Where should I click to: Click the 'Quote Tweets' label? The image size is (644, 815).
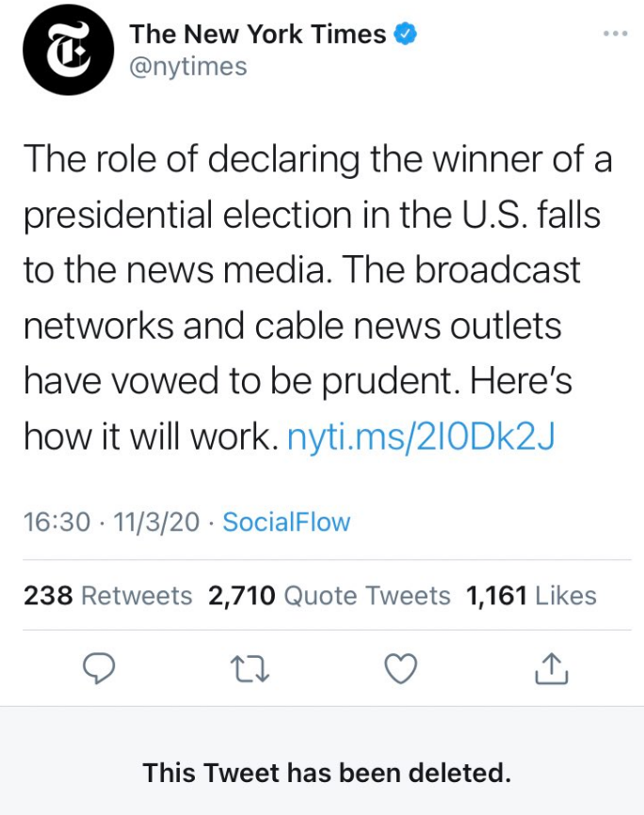click(x=367, y=596)
